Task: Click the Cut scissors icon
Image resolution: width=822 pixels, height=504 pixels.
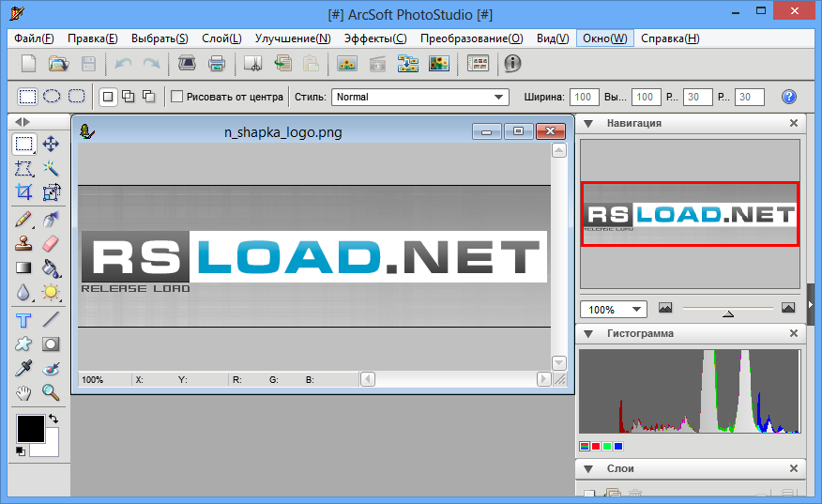Action: click(252, 64)
